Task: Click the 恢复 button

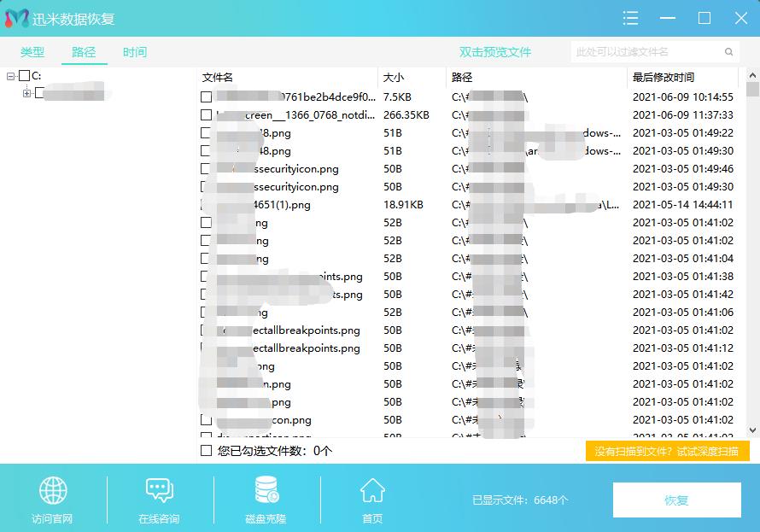Action: tap(676, 500)
